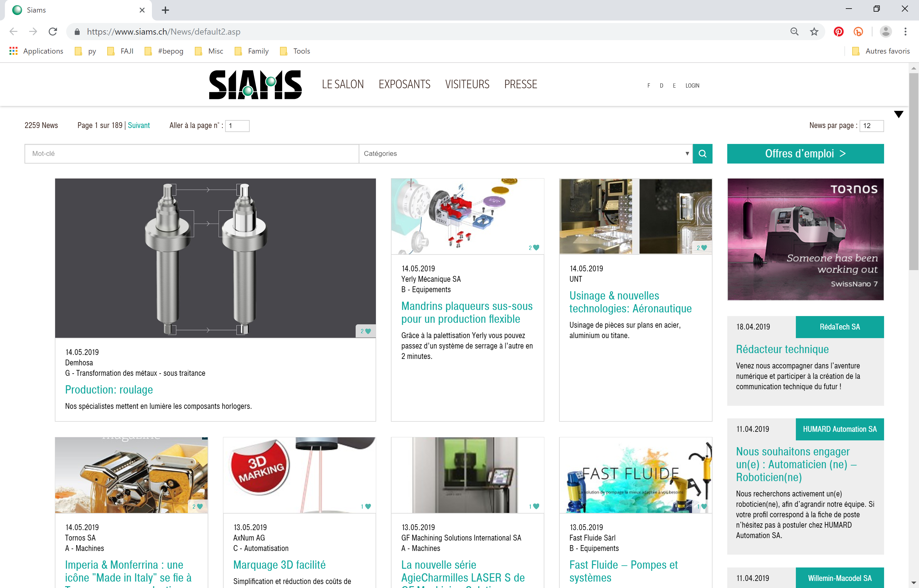Open the FAJI bookmarks folder

[x=120, y=51]
